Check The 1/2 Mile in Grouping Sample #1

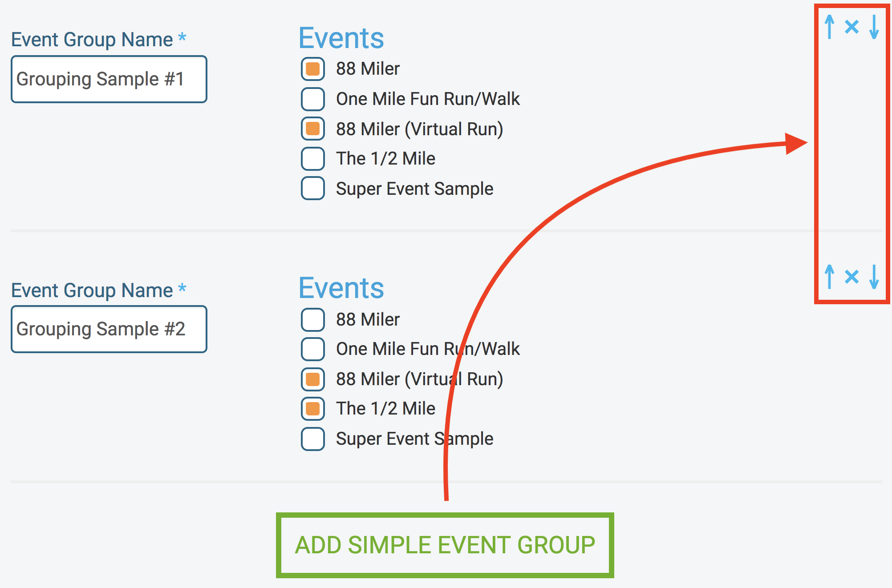[x=313, y=159]
